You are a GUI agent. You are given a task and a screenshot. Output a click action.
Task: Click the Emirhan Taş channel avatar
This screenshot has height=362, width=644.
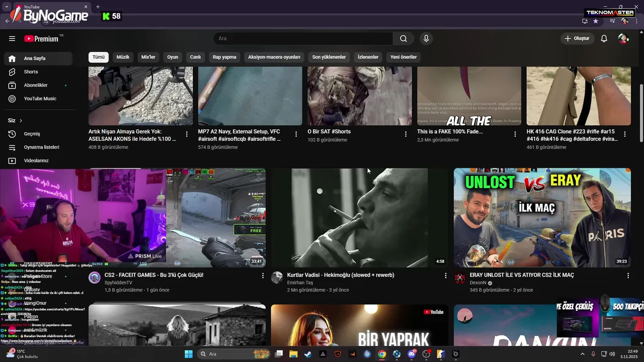[x=277, y=278]
